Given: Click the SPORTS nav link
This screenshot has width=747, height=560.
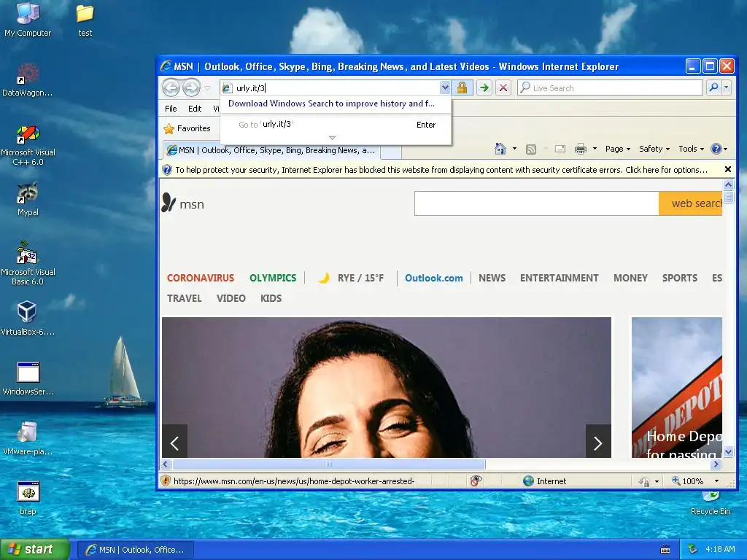Looking at the screenshot, I should click(680, 278).
